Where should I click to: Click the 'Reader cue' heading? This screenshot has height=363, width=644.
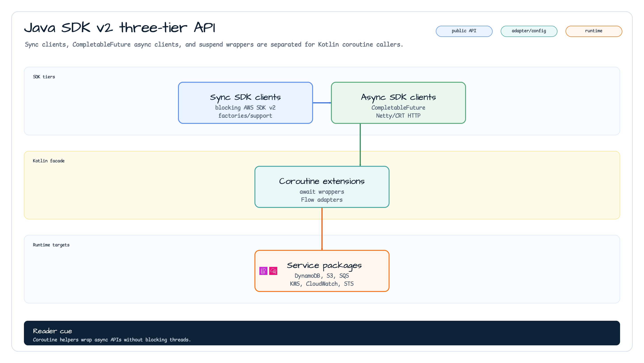pos(53,331)
